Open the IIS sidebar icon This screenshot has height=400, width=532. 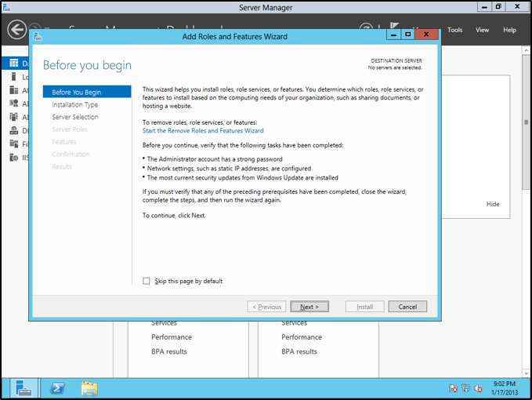point(14,157)
